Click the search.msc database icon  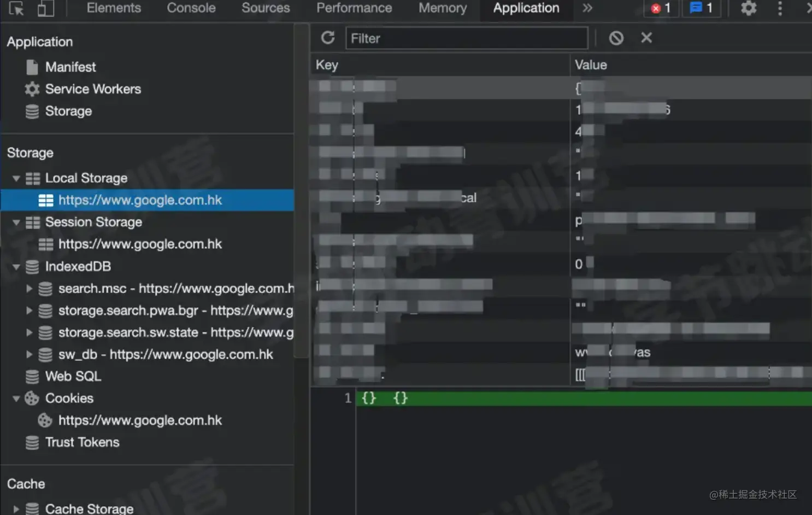pos(45,289)
